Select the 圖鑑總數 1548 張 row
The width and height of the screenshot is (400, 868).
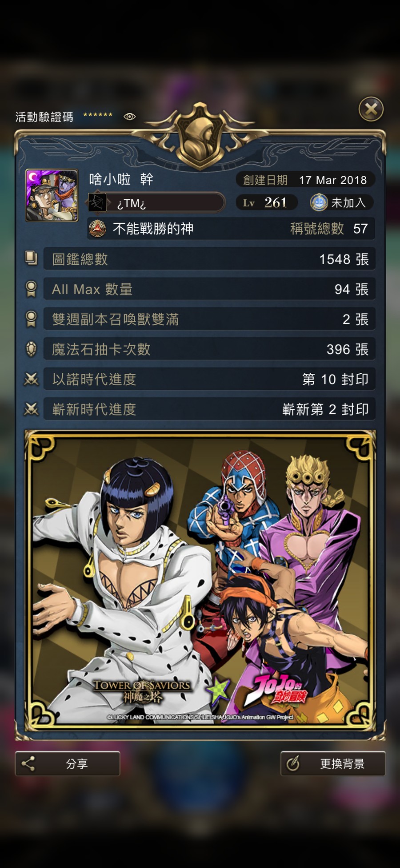click(x=209, y=259)
